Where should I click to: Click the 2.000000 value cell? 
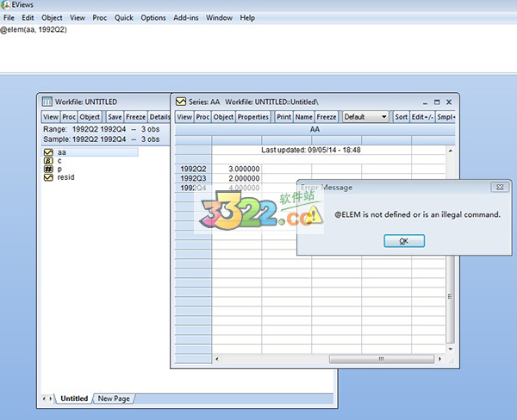(x=237, y=178)
